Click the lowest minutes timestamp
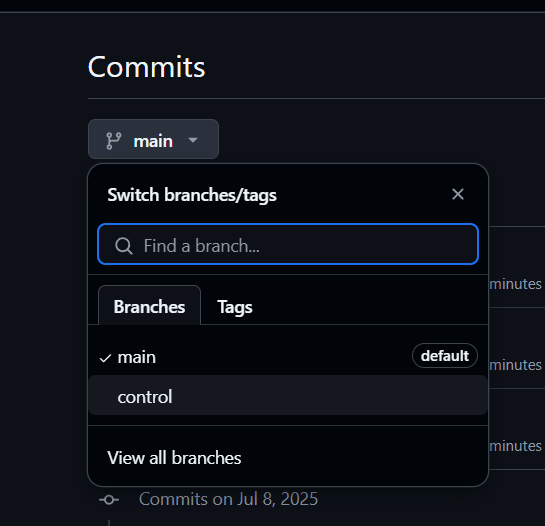 pos(515,446)
